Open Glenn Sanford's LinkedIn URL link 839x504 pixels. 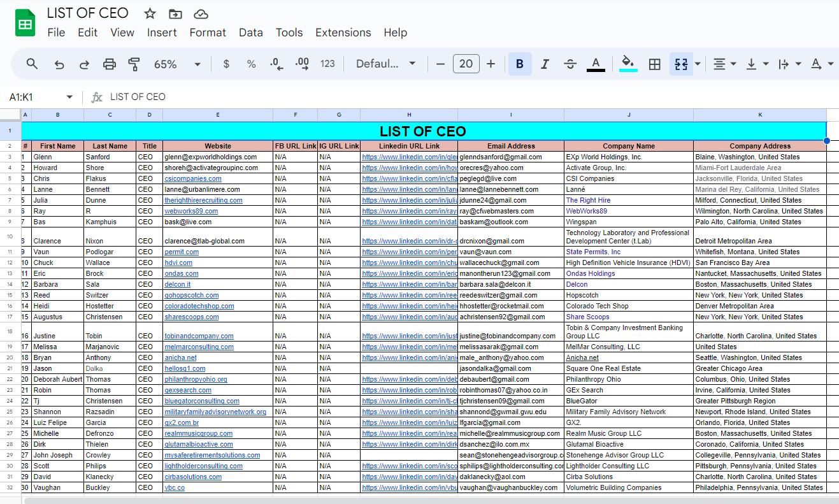coord(410,157)
